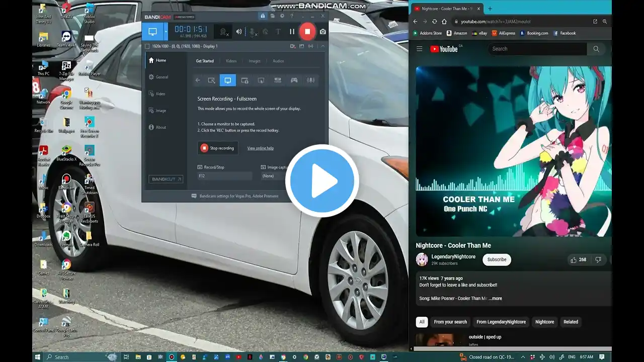Capture a screenshot with the camera icon
The image size is (644, 362).
tap(323, 32)
